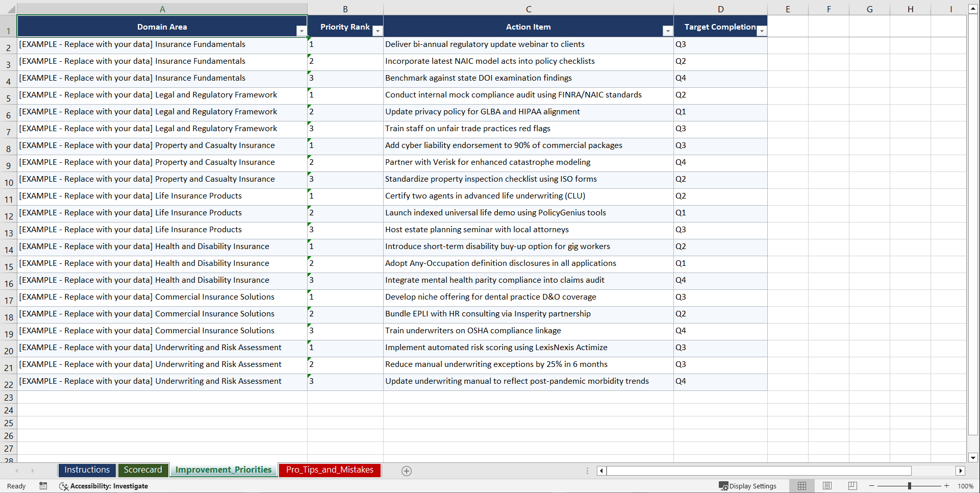Open the Domain Area filter dropdown
Image resolution: width=980 pixels, height=493 pixels.
point(301,31)
